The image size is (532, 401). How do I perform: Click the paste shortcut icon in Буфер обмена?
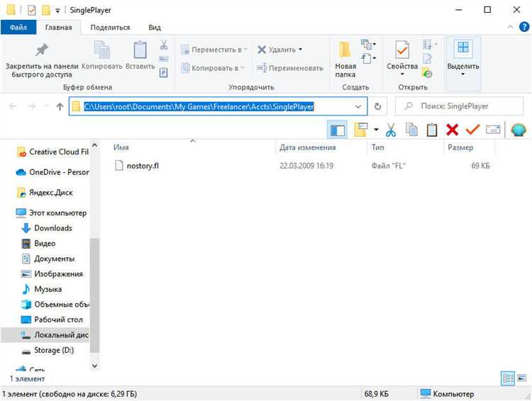pyautogui.click(x=164, y=72)
